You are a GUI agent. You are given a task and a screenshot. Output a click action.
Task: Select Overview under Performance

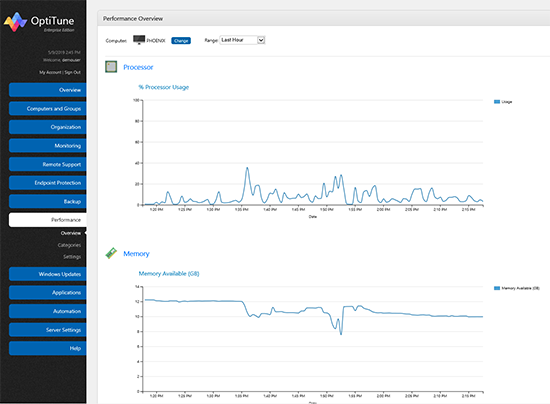[71, 233]
